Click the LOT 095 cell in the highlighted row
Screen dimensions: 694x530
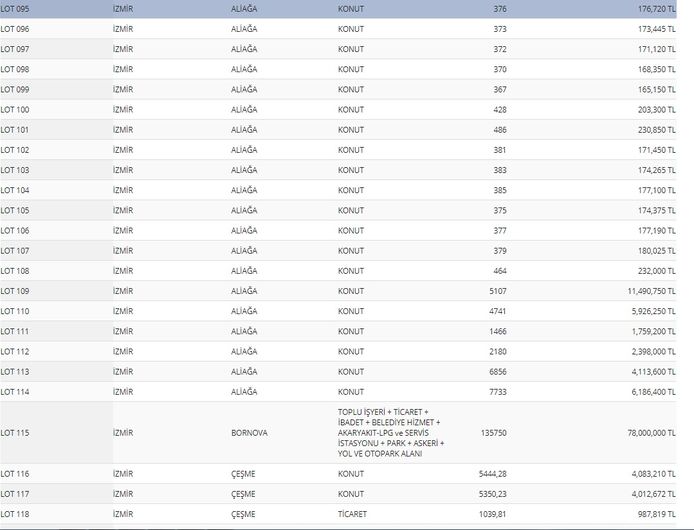tap(15, 9)
